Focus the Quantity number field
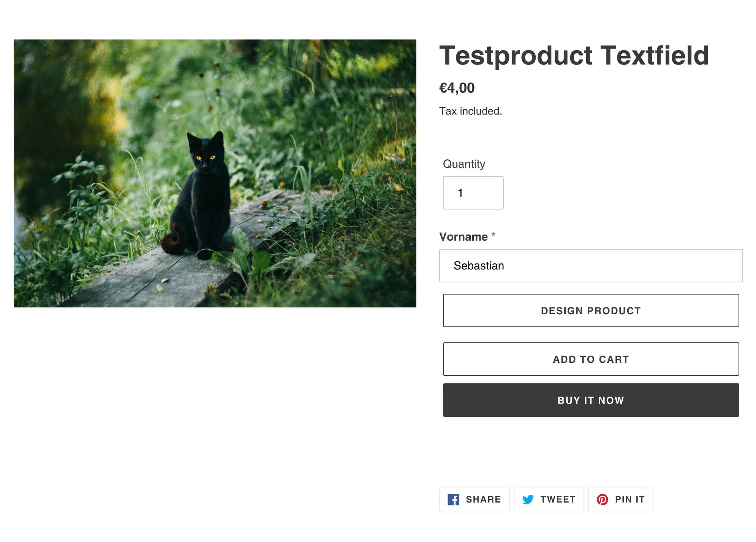756x542 pixels. [x=473, y=193]
